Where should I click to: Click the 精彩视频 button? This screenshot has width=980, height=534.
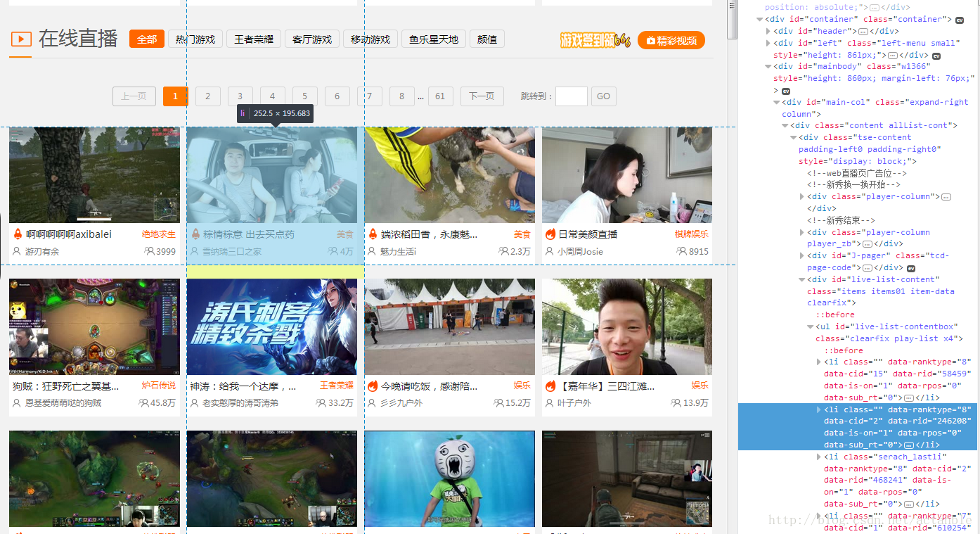[x=671, y=40]
